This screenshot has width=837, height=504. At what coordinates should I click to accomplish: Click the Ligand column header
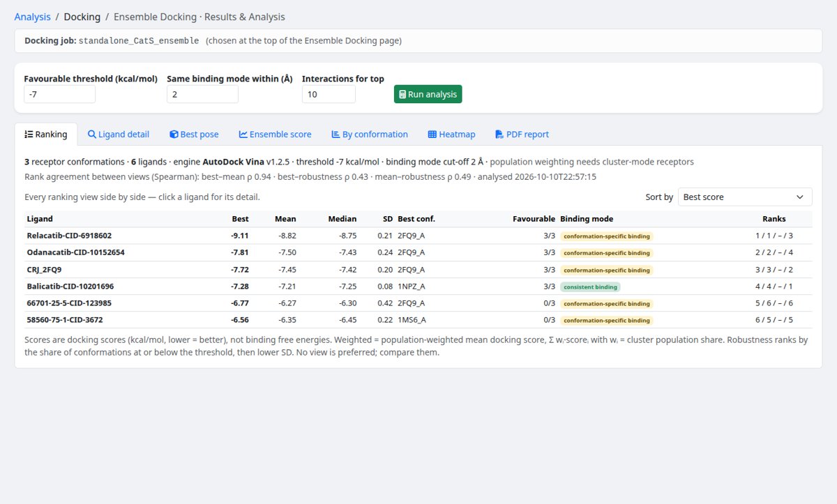coord(40,219)
